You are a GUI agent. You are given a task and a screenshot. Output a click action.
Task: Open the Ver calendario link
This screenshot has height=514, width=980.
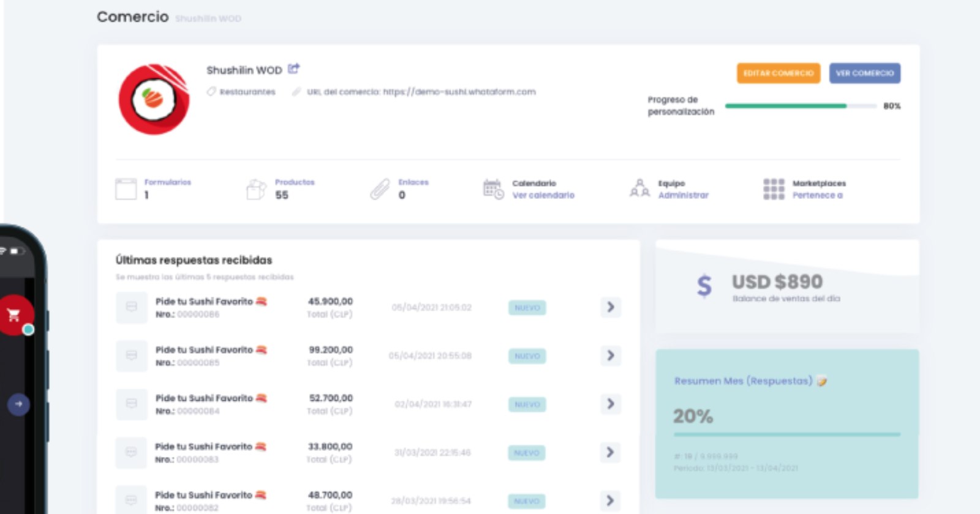[x=543, y=195]
